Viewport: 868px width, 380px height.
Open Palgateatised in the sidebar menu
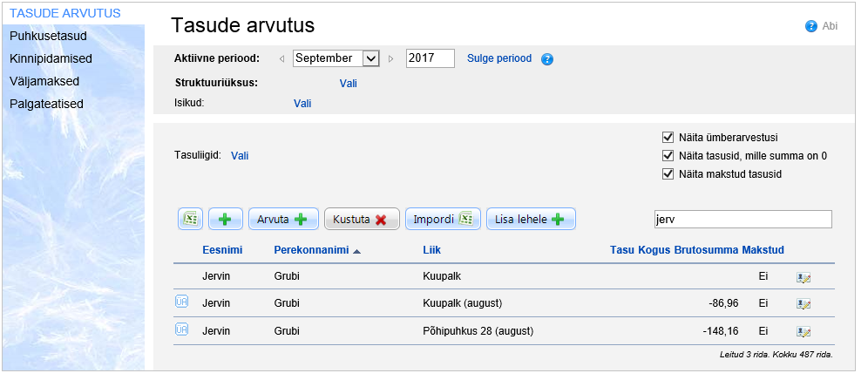[46, 104]
